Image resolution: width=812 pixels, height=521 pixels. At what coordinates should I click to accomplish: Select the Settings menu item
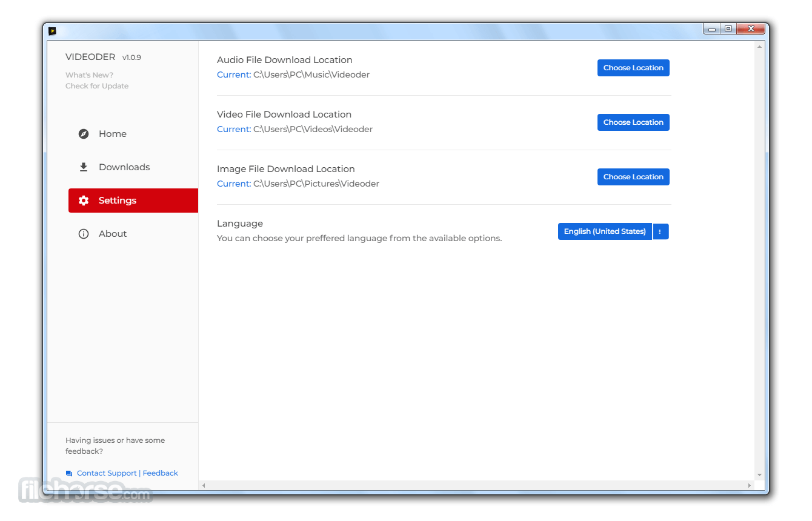point(133,201)
